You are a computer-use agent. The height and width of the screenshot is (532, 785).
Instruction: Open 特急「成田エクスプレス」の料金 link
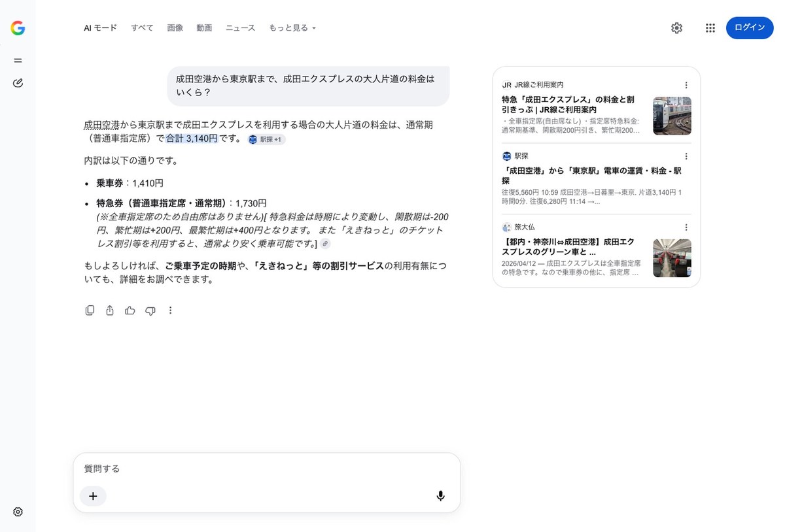tap(568, 105)
